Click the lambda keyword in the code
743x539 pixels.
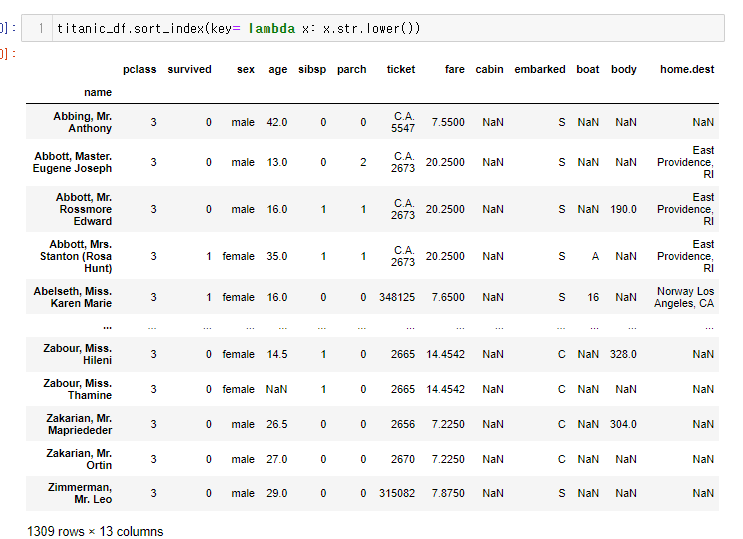pyautogui.click(x=272, y=28)
